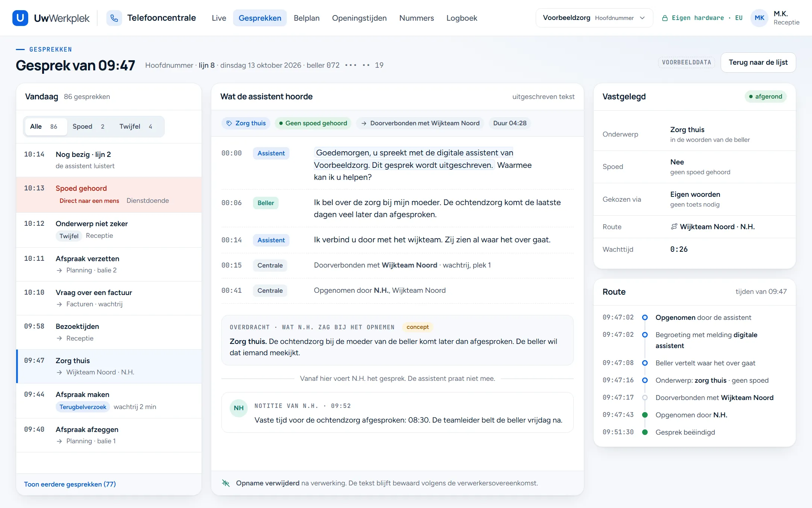Click the tag icon in Zorg thuis chip
The image size is (812, 508).
click(x=229, y=123)
